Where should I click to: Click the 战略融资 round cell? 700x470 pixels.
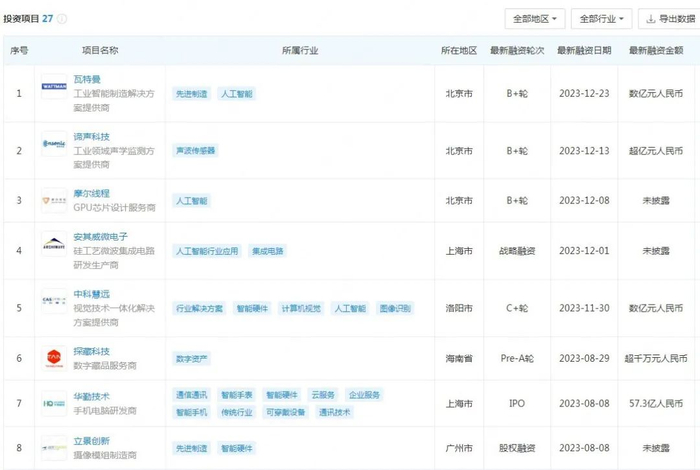[x=517, y=251]
